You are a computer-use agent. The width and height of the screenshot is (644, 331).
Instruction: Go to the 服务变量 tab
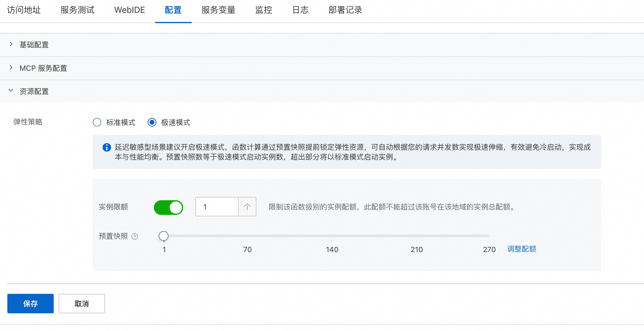(x=218, y=10)
